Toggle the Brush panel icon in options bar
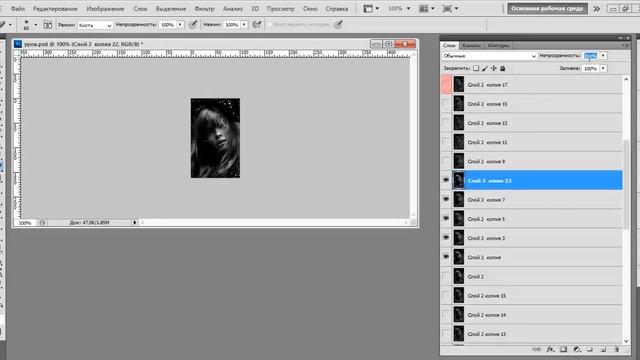Viewport: 640px width, 360px height. 48,25
